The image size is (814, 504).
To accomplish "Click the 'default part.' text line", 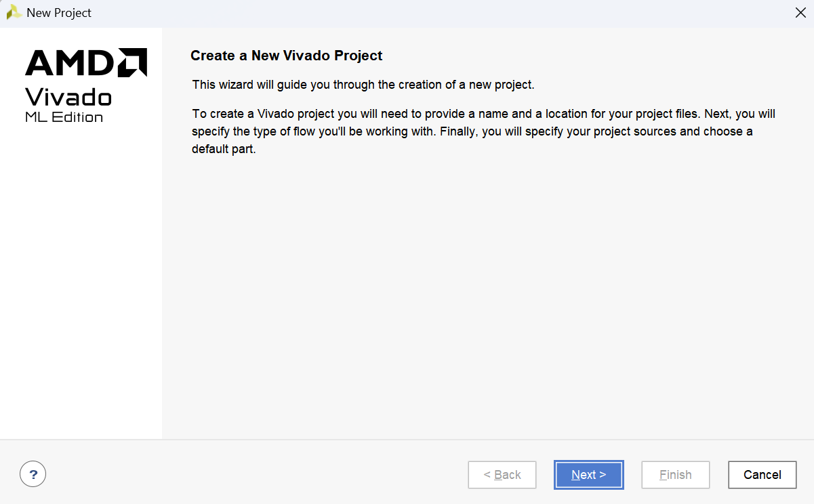I will point(224,149).
